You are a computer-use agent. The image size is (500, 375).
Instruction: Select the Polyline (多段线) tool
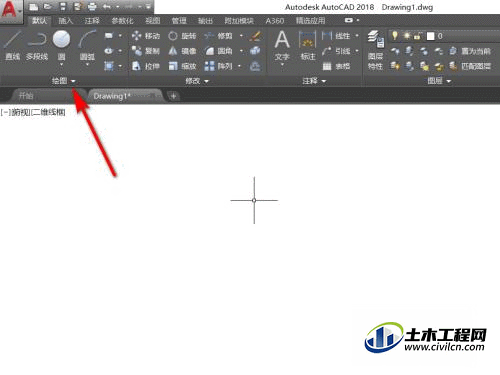pyautogui.click(x=37, y=45)
